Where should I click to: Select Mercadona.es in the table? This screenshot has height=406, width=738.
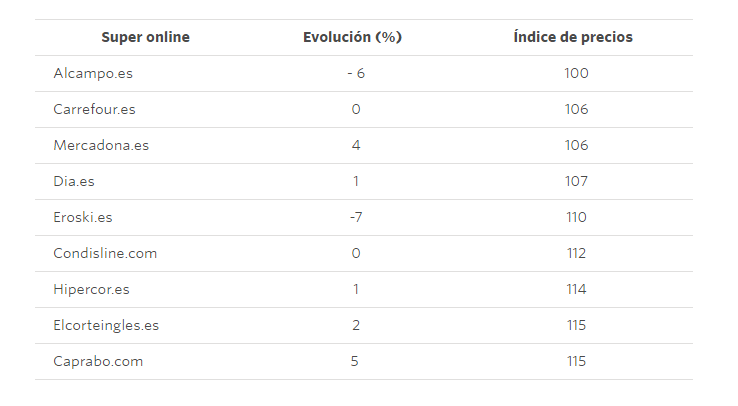[x=101, y=145]
